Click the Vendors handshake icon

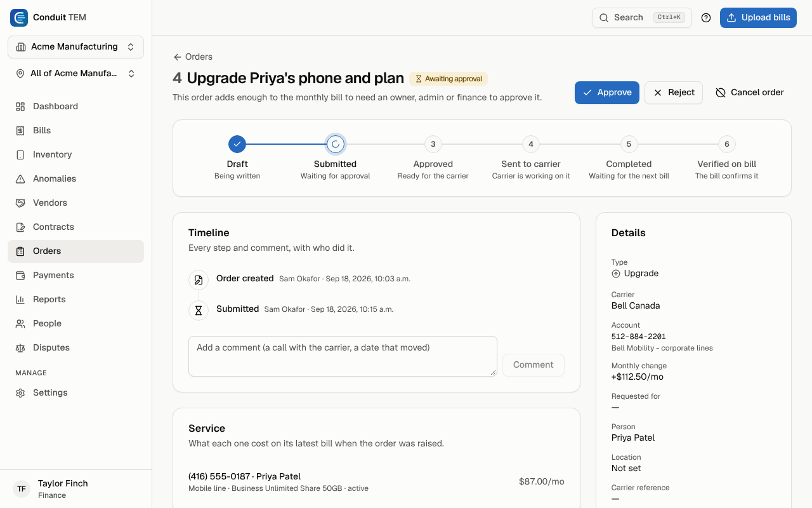coord(20,203)
